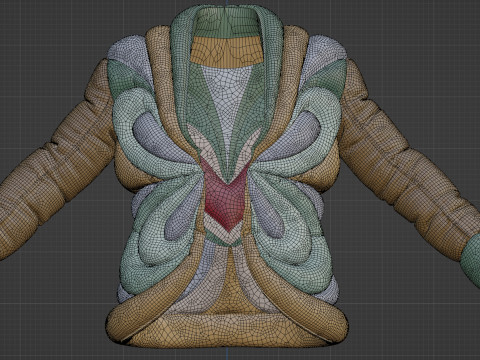Select the orange ribbed band inside the collar

coord(226,51)
